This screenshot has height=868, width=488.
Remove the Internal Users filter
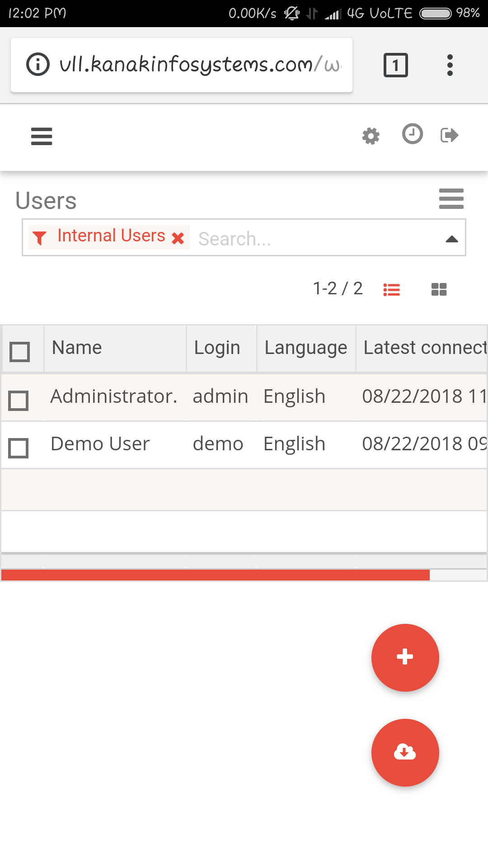178,238
